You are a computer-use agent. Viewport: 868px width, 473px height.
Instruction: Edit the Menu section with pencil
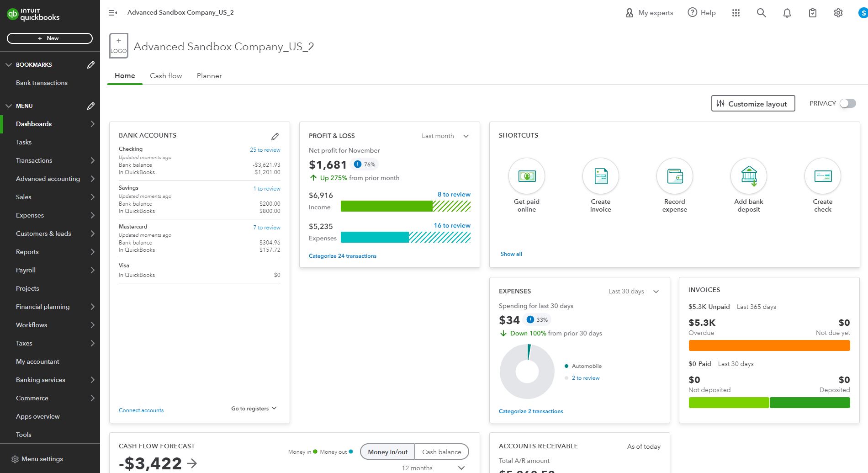pos(91,106)
